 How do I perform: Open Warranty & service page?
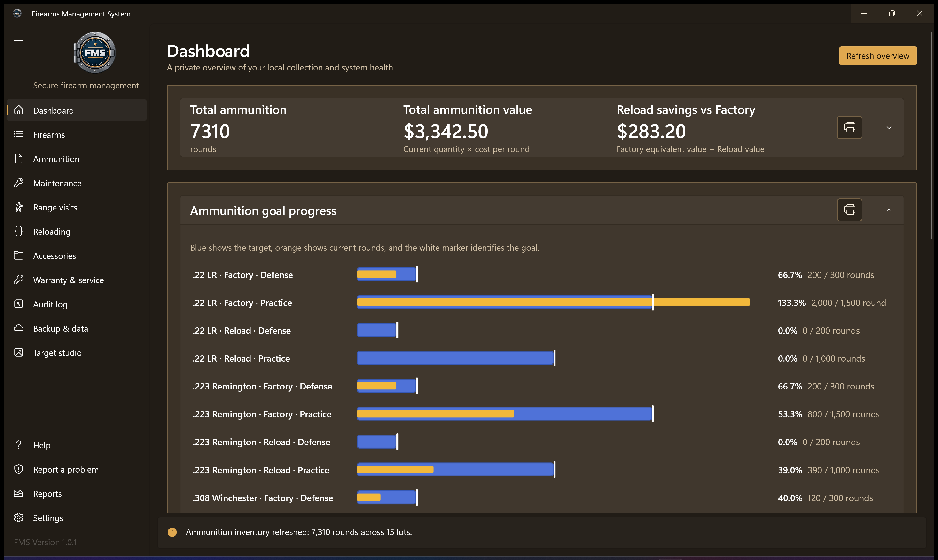click(x=77, y=280)
